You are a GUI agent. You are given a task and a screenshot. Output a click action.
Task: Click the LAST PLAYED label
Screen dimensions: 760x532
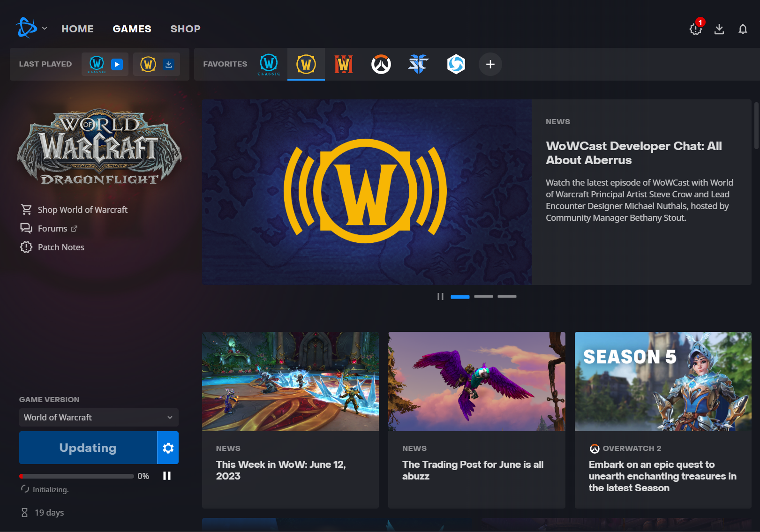45,64
